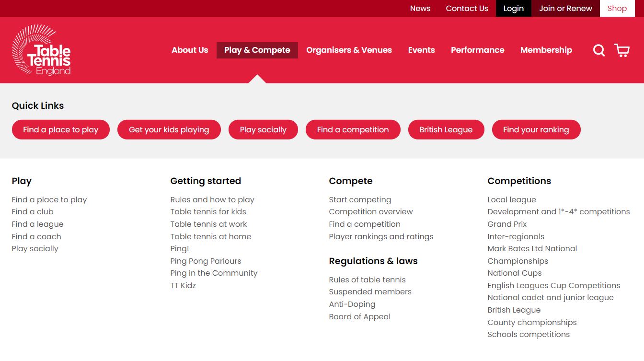644x361 pixels.
Task: Open Find a place to play under Play
Action: [49, 199]
